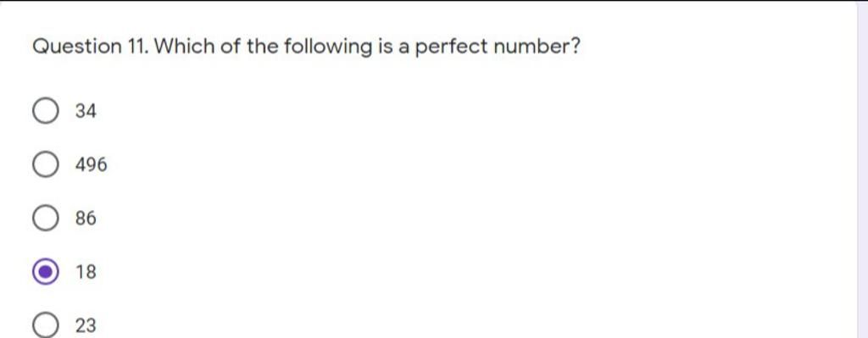The image size is (868, 338).
Task: Click the answer label text 18
Action: (86, 272)
